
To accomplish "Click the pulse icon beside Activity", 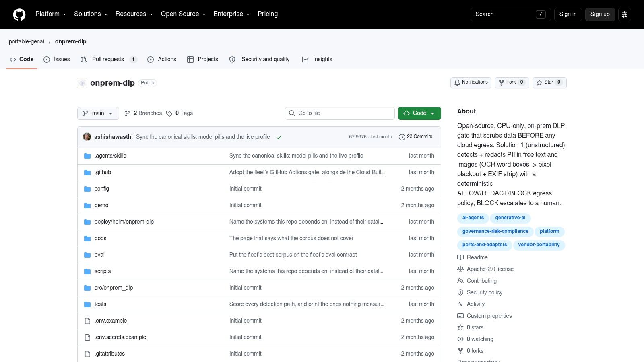I will pyautogui.click(x=460, y=304).
